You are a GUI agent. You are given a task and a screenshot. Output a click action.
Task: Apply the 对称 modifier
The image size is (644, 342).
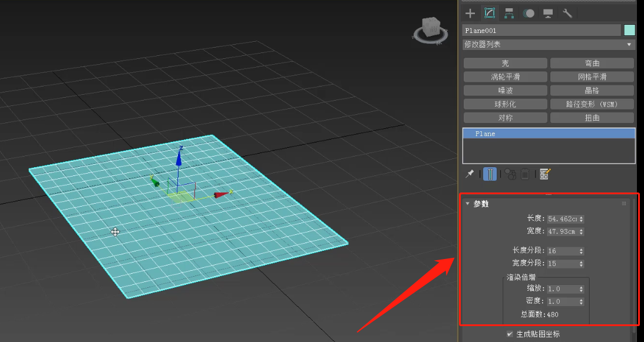click(x=505, y=118)
